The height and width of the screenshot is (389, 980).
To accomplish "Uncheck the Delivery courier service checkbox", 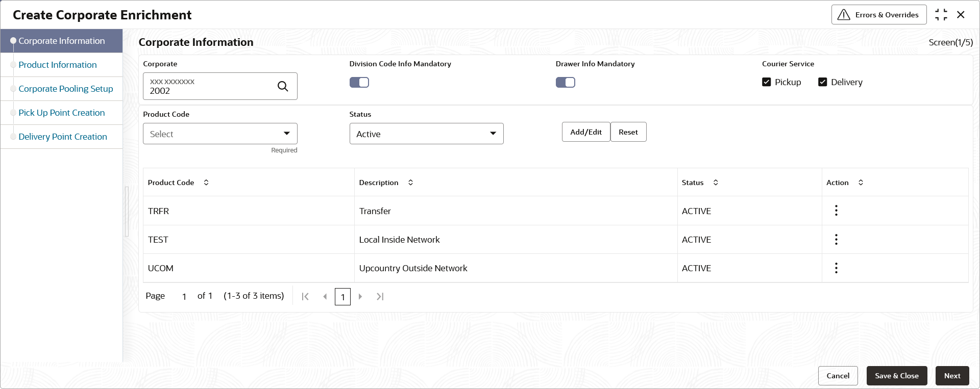I will point(823,82).
